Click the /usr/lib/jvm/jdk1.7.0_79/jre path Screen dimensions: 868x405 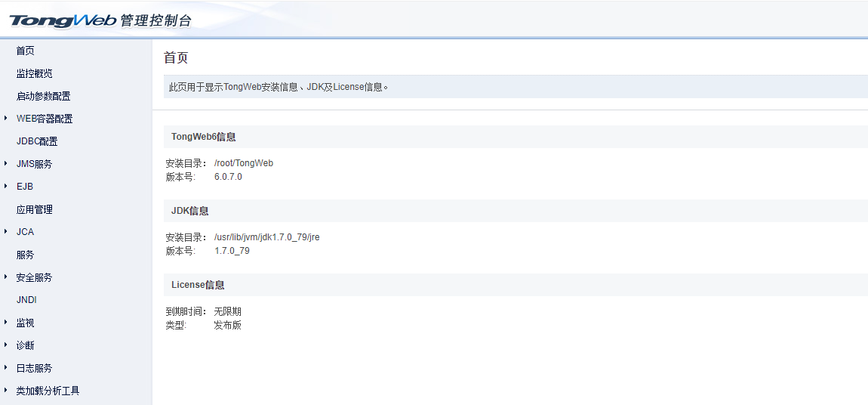267,237
